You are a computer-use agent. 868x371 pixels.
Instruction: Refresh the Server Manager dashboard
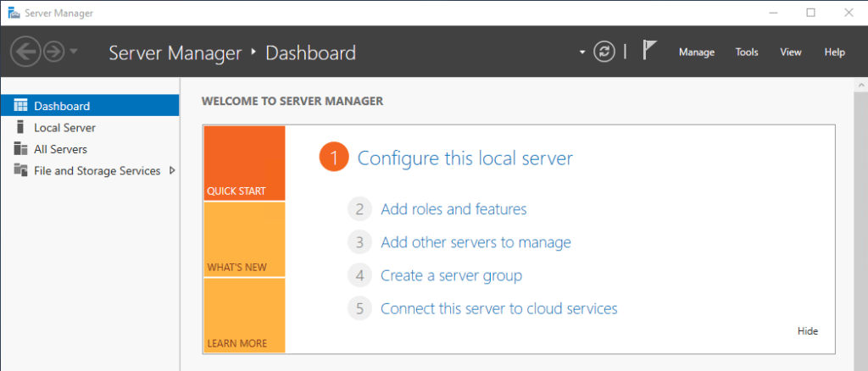pos(604,52)
